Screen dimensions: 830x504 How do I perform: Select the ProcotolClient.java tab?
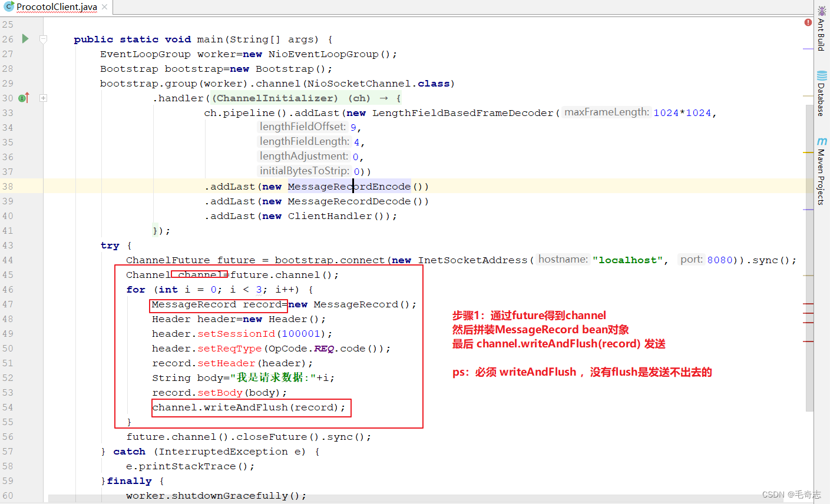[56, 7]
